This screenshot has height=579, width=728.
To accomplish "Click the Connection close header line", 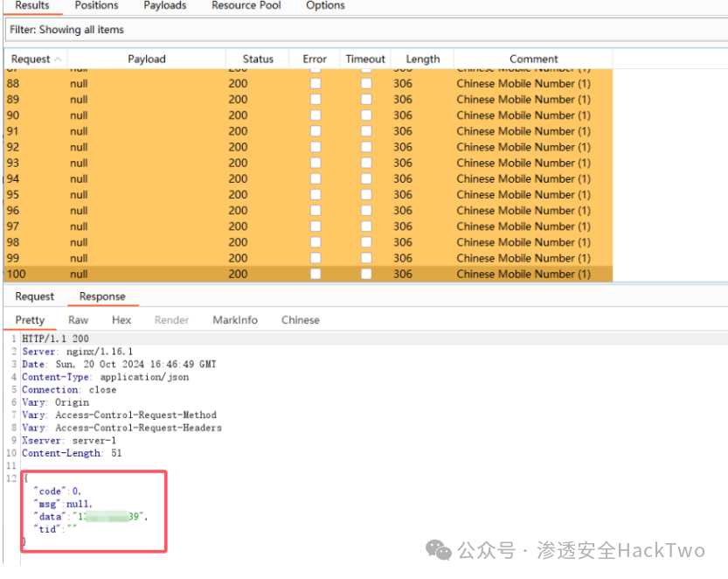I will tap(69, 389).
